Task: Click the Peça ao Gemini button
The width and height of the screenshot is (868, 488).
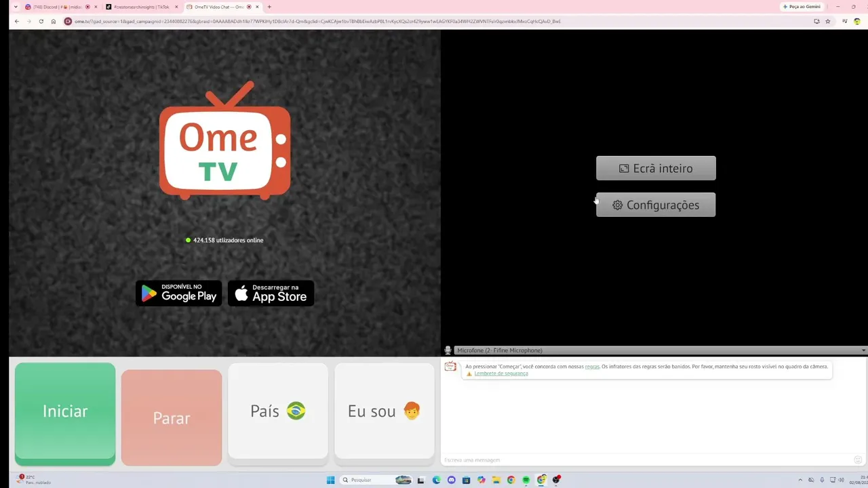Action: pos(802,7)
